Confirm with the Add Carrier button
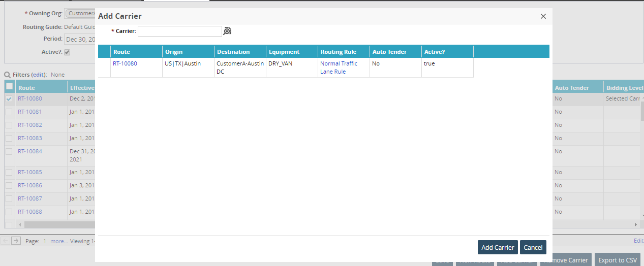 click(x=498, y=247)
